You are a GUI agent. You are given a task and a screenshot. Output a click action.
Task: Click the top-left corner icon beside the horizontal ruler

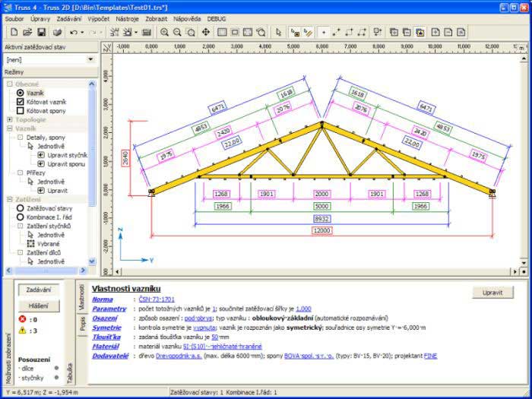107,47
